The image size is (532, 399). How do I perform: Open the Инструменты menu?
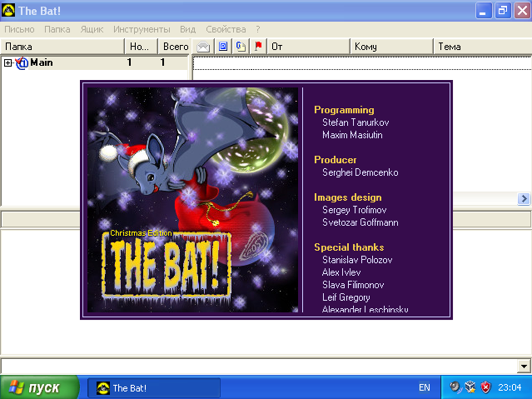[x=141, y=29]
